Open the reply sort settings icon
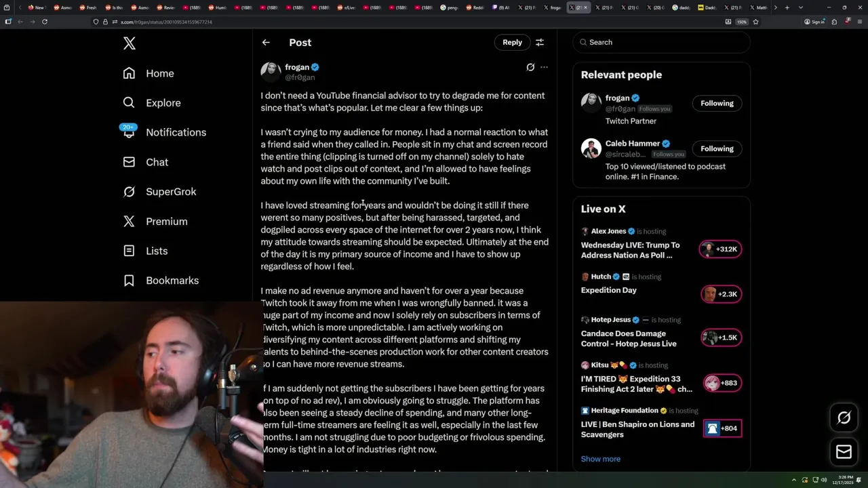This screenshot has width=868, height=488. (540, 42)
